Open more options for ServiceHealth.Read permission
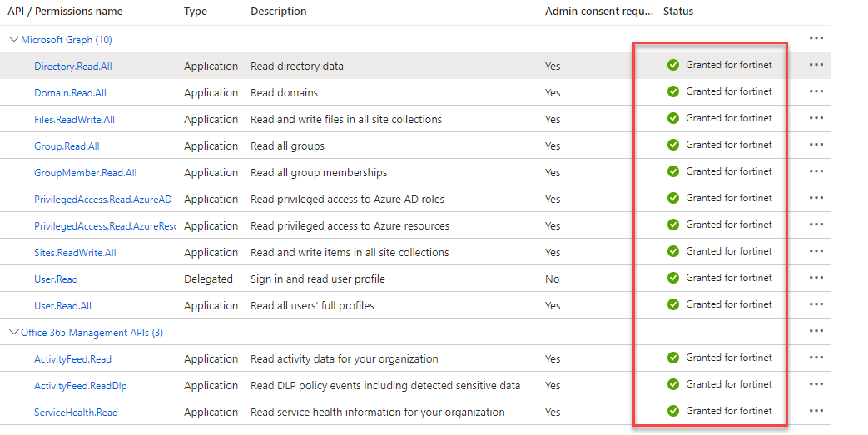 [816, 412]
